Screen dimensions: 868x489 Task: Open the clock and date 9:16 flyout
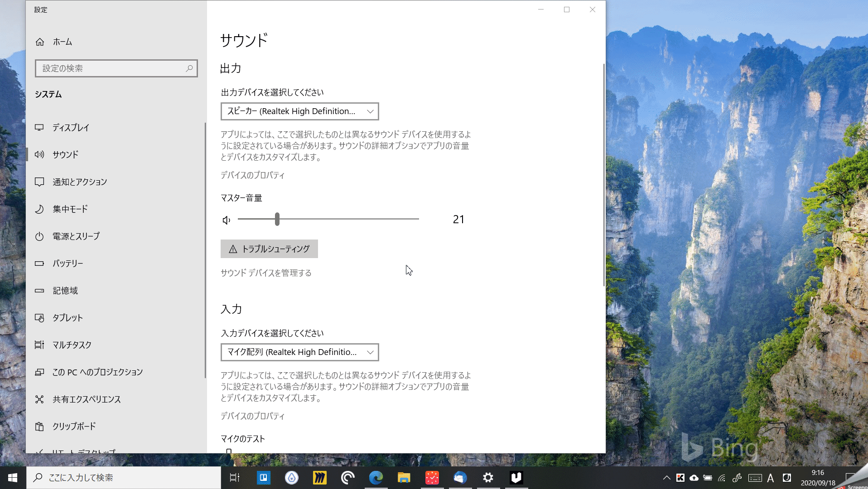pyautogui.click(x=818, y=478)
